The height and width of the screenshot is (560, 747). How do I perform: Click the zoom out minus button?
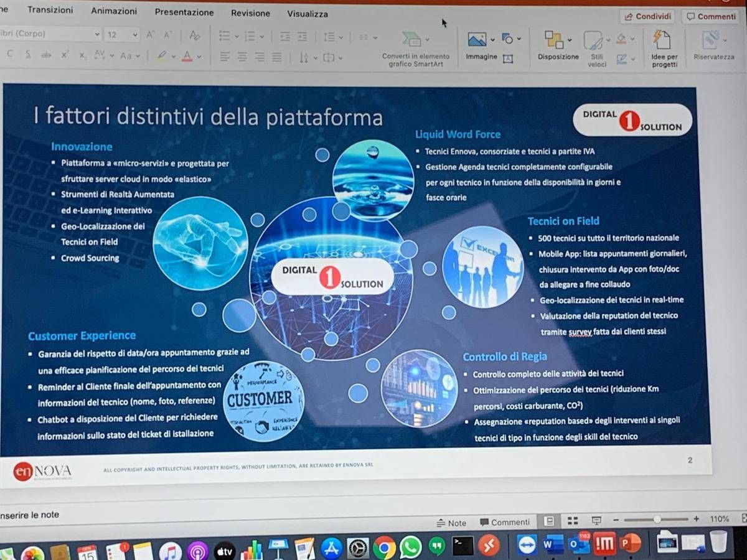tap(615, 520)
